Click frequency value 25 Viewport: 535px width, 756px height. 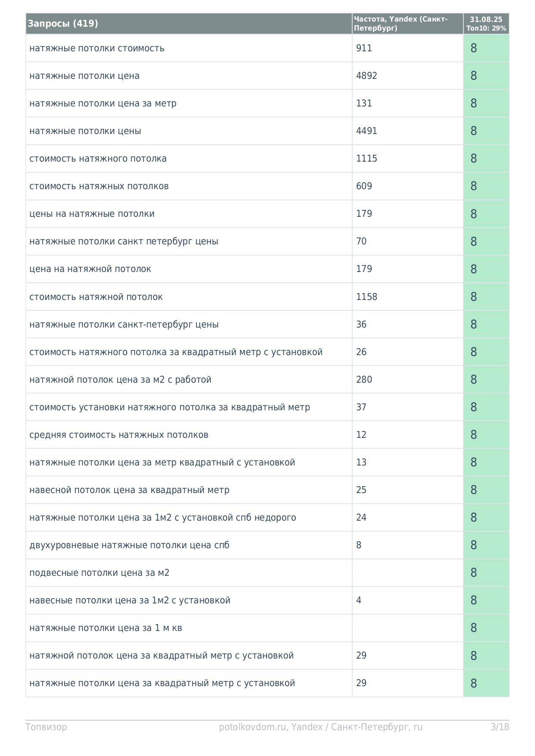[x=361, y=490]
